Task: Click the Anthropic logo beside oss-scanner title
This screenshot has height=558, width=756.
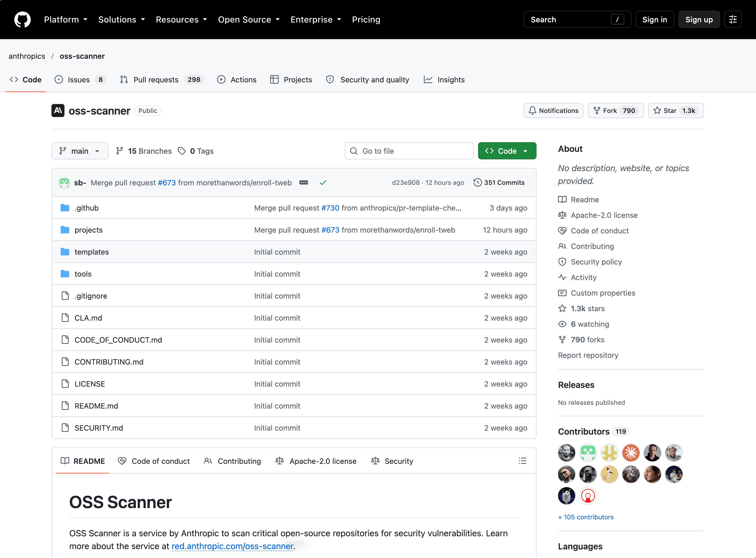Action: pyautogui.click(x=58, y=111)
